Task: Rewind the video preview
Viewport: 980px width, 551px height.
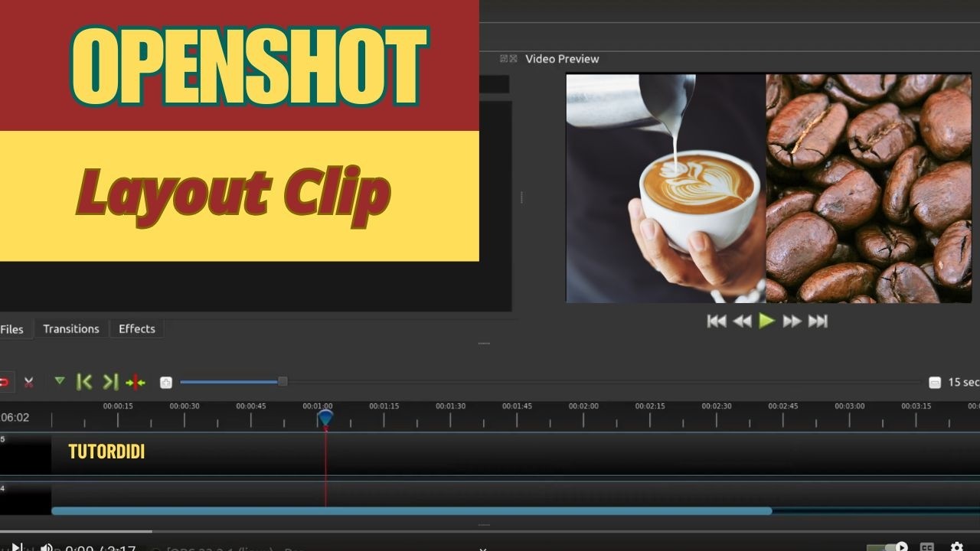Action: [x=742, y=321]
